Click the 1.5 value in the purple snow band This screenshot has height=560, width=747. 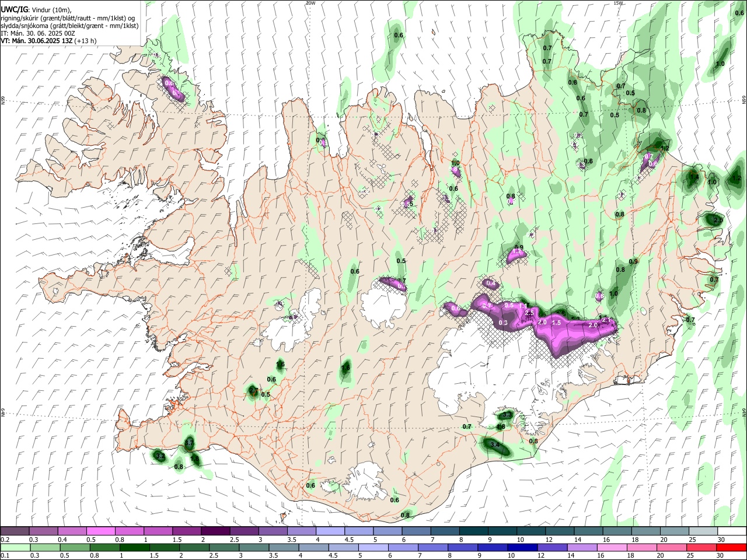pyautogui.click(x=556, y=323)
